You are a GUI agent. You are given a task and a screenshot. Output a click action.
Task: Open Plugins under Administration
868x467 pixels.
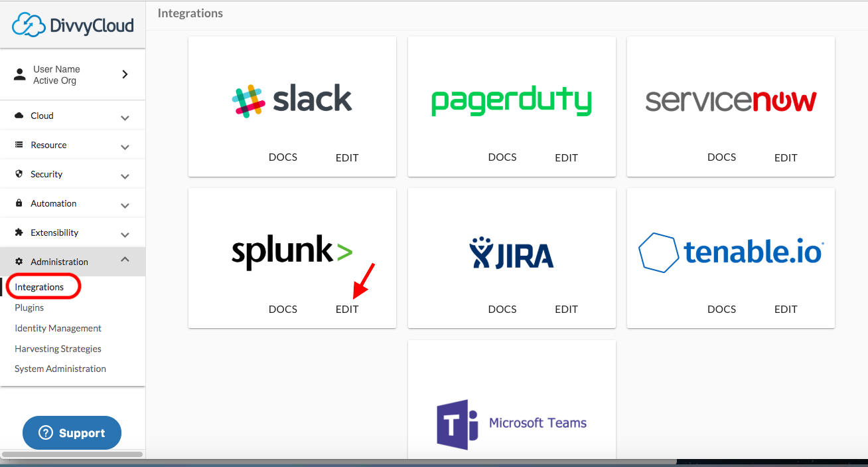pyautogui.click(x=29, y=308)
